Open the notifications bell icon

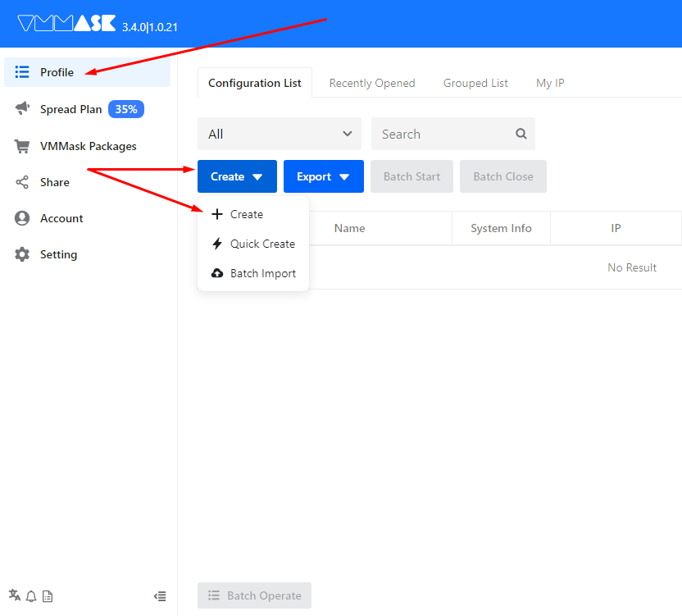pos(31,596)
